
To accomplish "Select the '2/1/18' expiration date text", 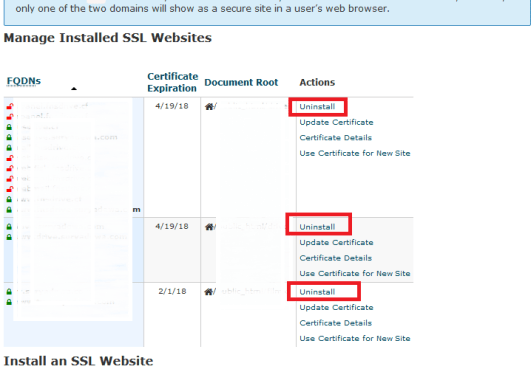I will [x=172, y=291].
